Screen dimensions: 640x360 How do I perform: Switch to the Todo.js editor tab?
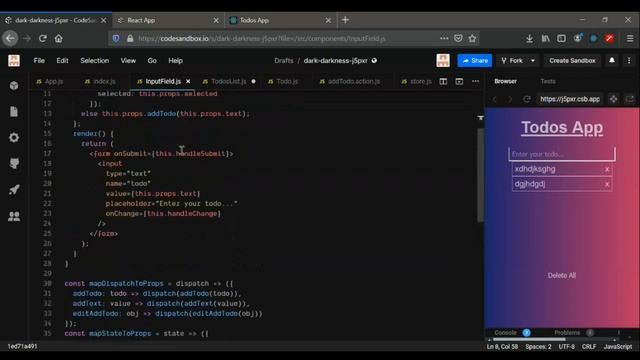click(283, 81)
